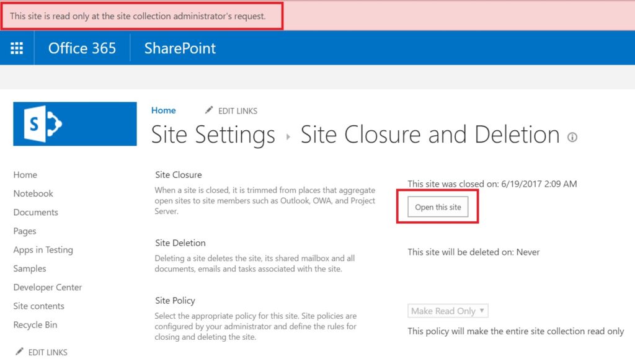Click the Open this site button
Image resolution: width=635 pixels, height=364 pixels.
[438, 207]
